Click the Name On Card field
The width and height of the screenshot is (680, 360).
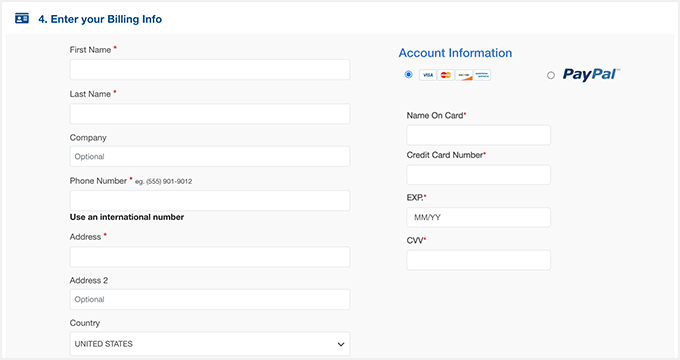(x=478, y=135)
